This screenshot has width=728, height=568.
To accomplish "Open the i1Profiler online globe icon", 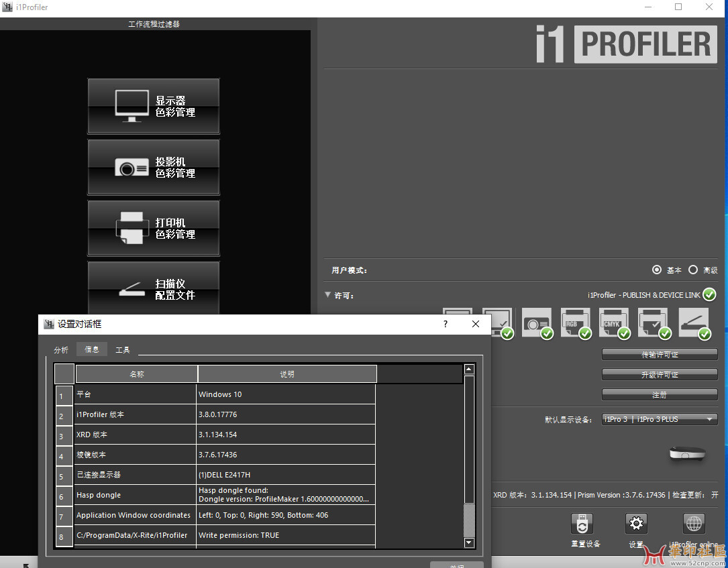I will coord(694,524).
